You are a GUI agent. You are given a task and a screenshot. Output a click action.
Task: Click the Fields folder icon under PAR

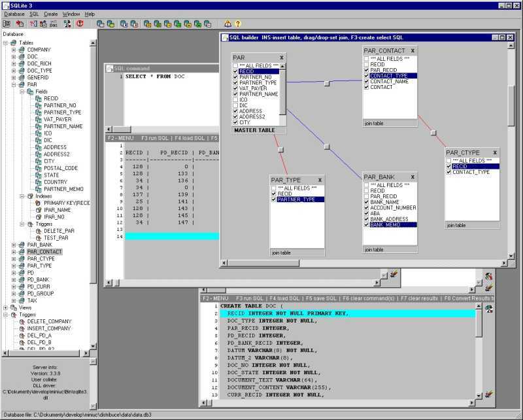coord(30,92)
